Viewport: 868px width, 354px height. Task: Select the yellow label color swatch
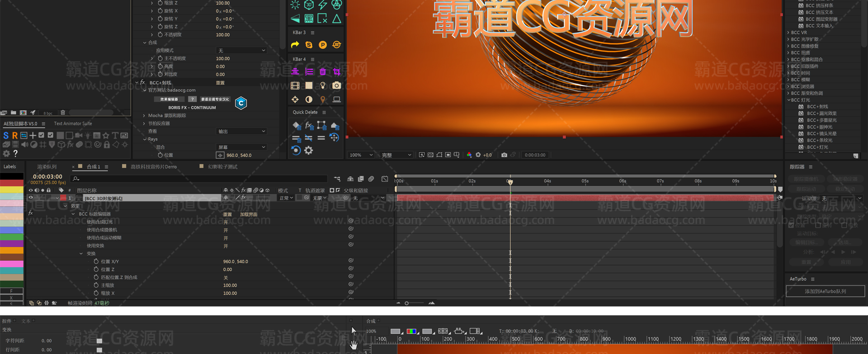tap(12, 190)
